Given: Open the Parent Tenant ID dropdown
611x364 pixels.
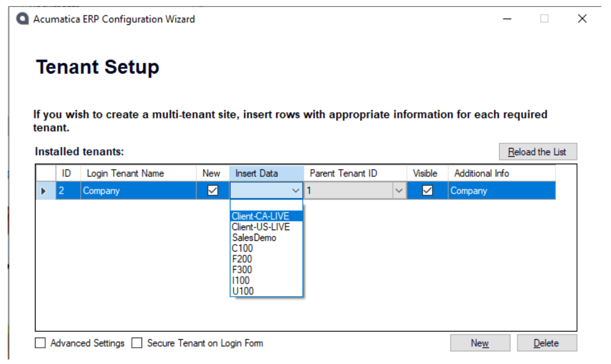Looking at the screenshot, I should (399, 191).
